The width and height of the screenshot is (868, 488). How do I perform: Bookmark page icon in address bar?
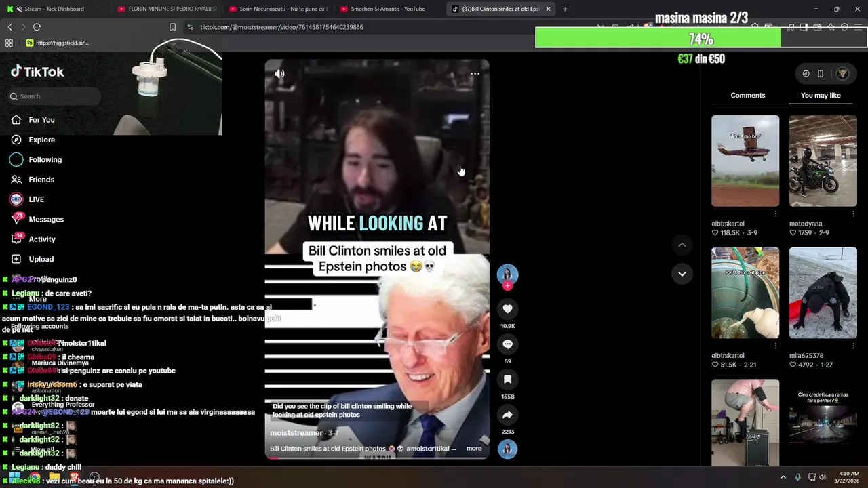172,27
